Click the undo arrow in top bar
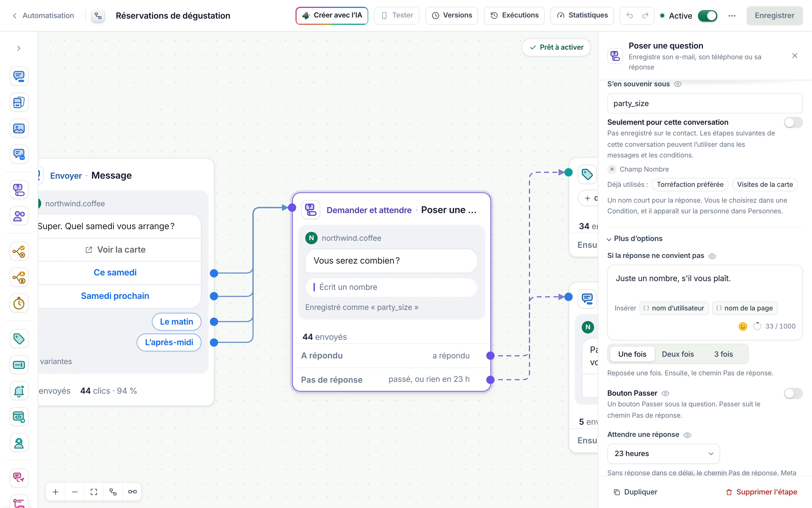This screenshot has height=508, width=812. [x=630, y=16]
